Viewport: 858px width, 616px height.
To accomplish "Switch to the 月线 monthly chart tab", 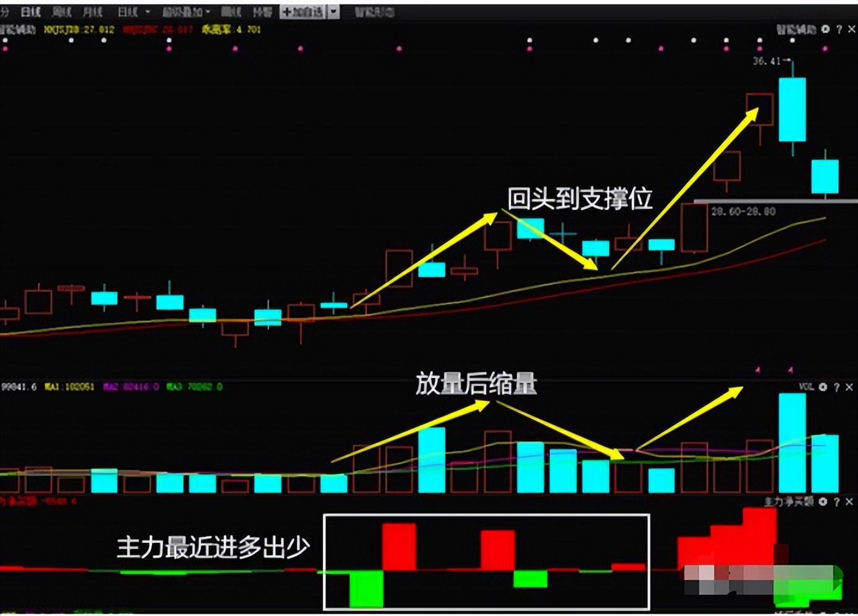I will (92, 12).
